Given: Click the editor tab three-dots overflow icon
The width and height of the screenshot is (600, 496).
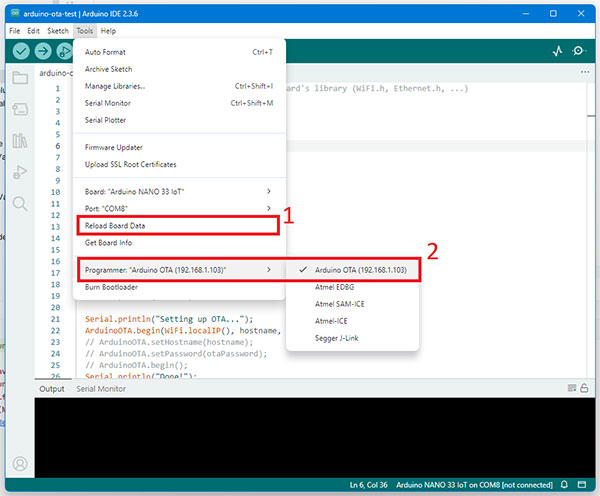Looking at the screenshot, I should [x=585, y=72].
